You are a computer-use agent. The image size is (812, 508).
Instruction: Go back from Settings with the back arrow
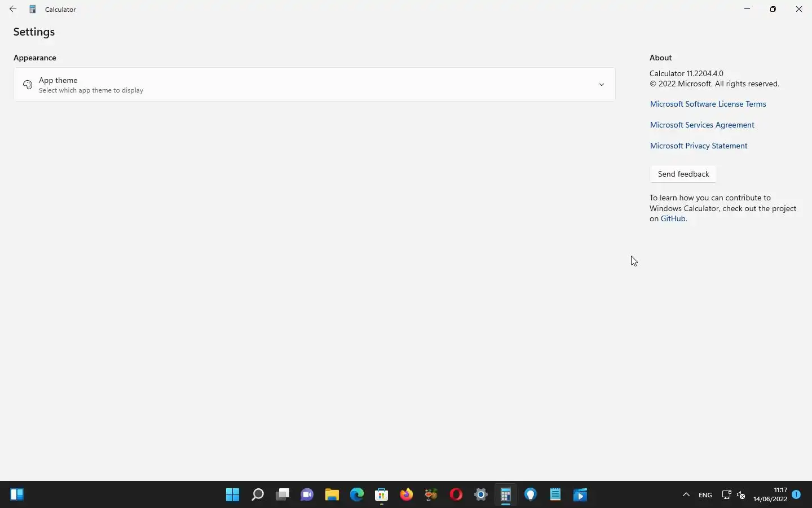pyautogui.click(x=13, y=9)
